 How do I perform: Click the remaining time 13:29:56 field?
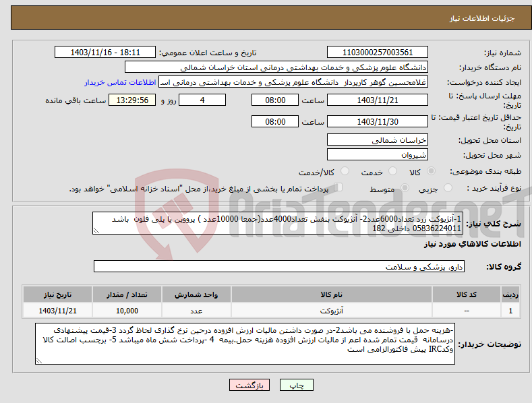(x=132, y=100)
